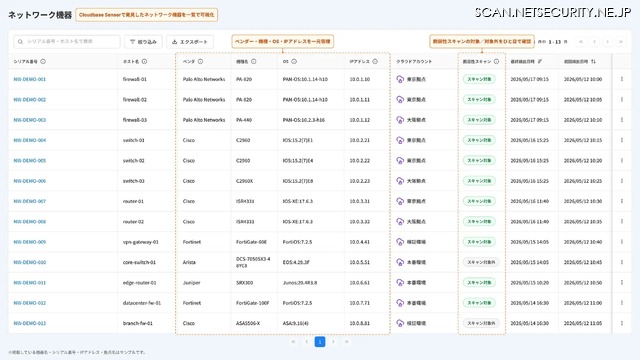Open serial number link NW-DEMO-009
The height and width of the screenshot is (360, 640).
click(x=30, y=242)
